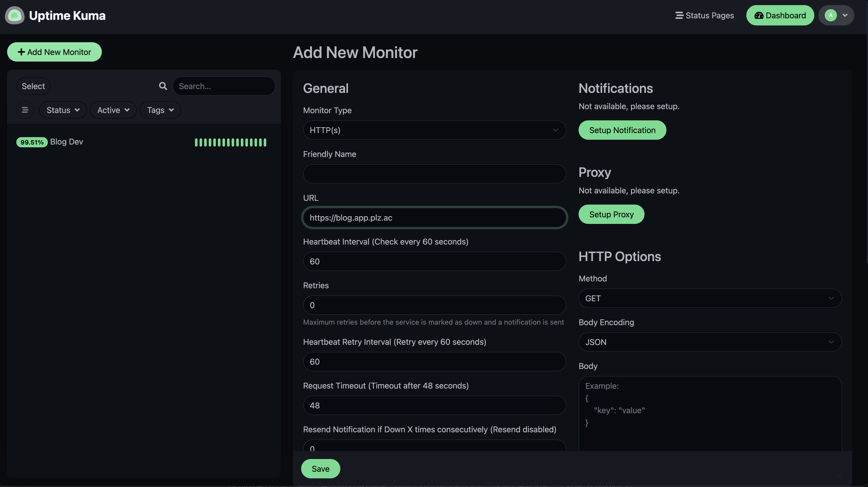
Task: Expand the profile menu chevron
Action: 845,16
